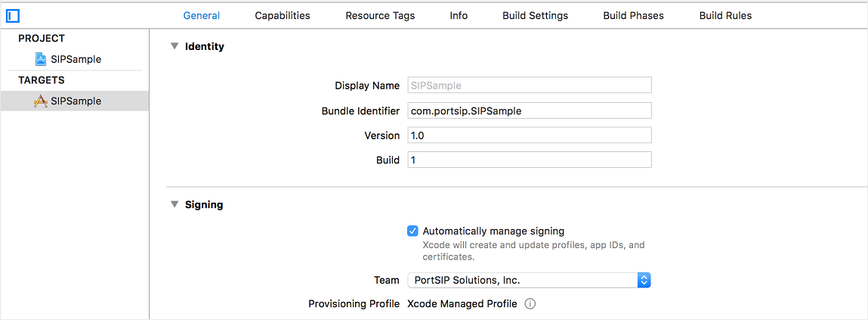The height and width of the screenshot is (320, 868).
Task: Open the Build Rules tab
Action: 725,15
